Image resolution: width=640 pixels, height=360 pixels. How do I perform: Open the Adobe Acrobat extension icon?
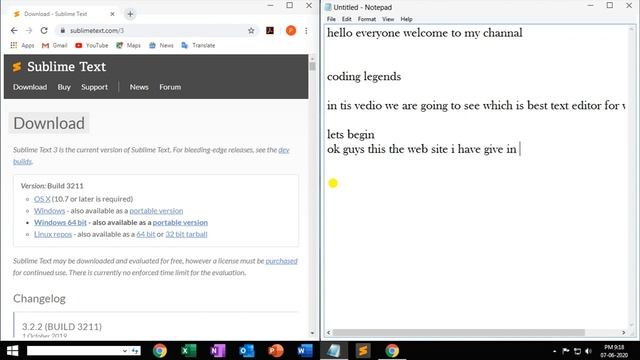[x=270, y=31]
